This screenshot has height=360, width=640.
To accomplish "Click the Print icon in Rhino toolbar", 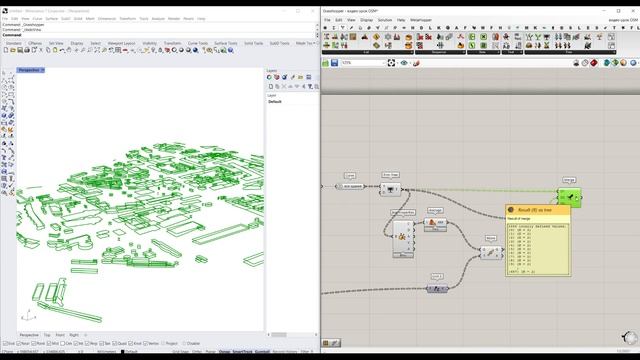I will (x=27, y=50).
